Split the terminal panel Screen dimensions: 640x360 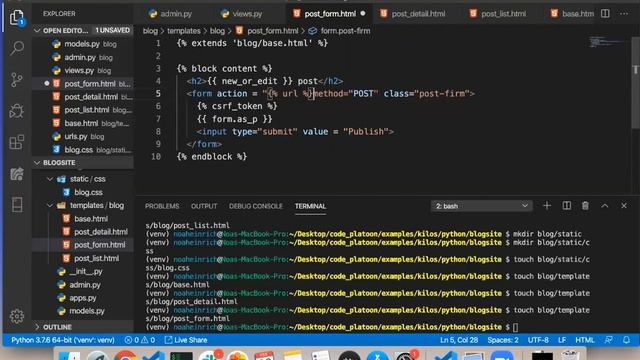[567, 206]
